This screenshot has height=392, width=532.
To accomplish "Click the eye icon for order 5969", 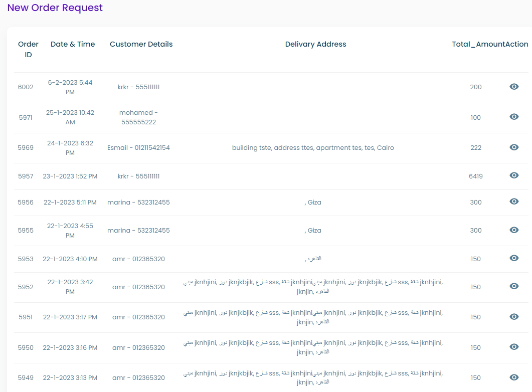I will point(514,147).
